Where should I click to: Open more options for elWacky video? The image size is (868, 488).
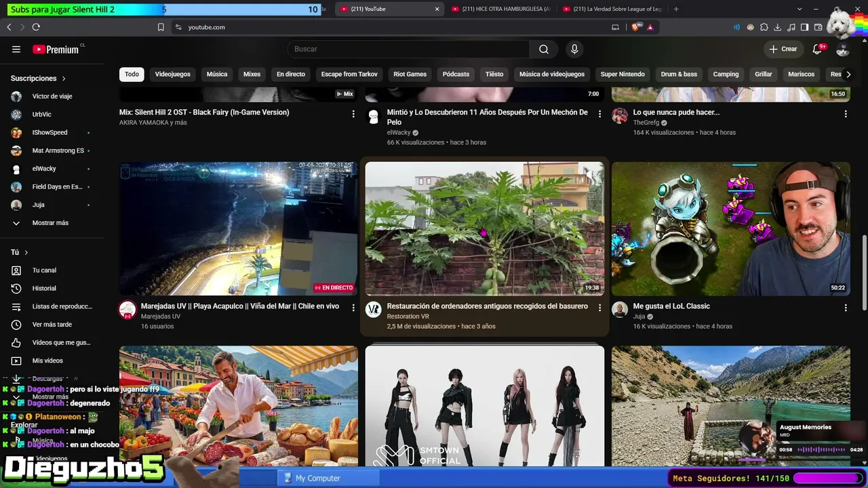coord(599,114)
